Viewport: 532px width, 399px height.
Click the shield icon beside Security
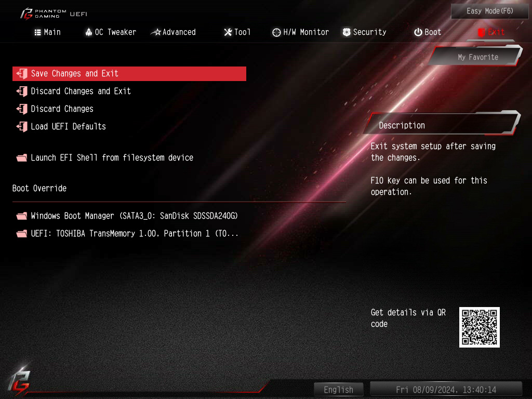(x=347, y=32)
